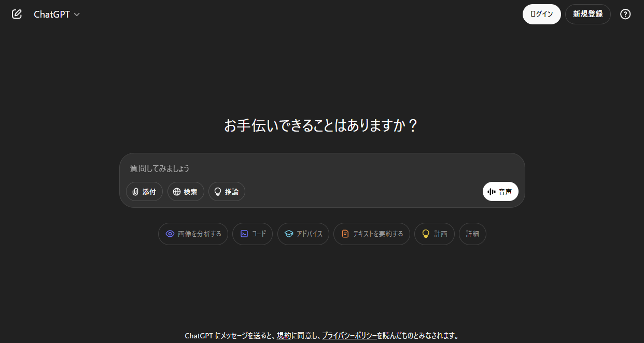Toggle the 検索 web search mode
This screenshot has width=644, height=343.
pos(186,192)
